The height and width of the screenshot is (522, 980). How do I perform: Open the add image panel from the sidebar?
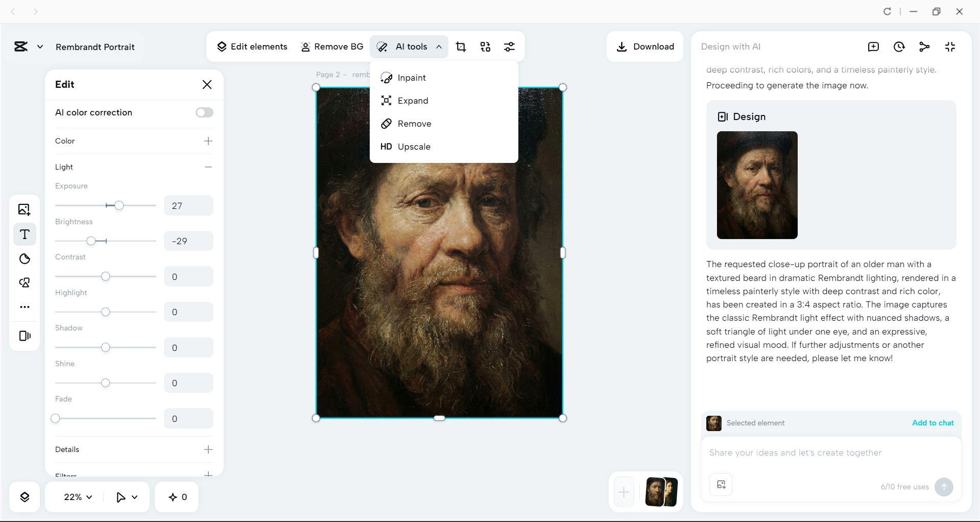click(25, 209)
